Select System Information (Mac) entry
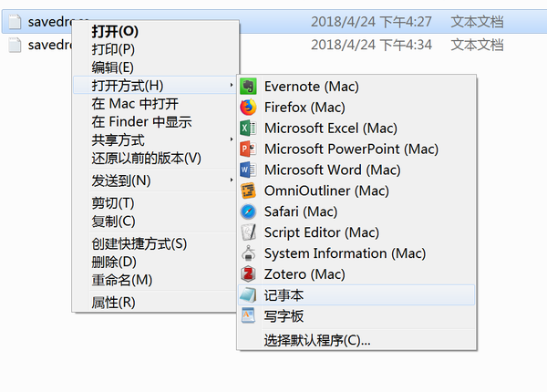The image size is (547, 392). (356, 253)
